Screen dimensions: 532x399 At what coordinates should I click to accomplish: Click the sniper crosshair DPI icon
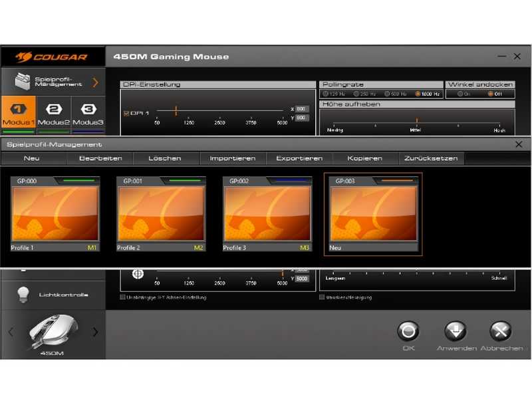(138, 273)
